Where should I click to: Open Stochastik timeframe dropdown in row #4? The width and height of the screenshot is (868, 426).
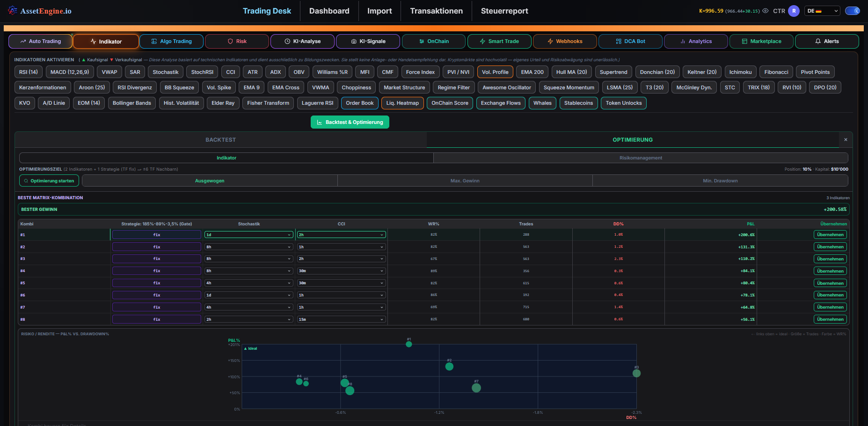[249, 271]
